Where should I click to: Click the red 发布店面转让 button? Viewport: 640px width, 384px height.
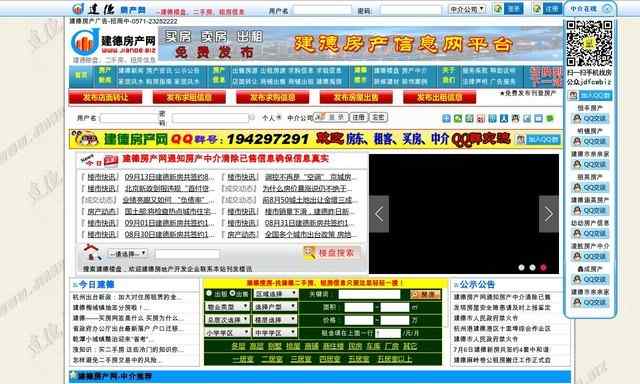click(x=106, y=98)
